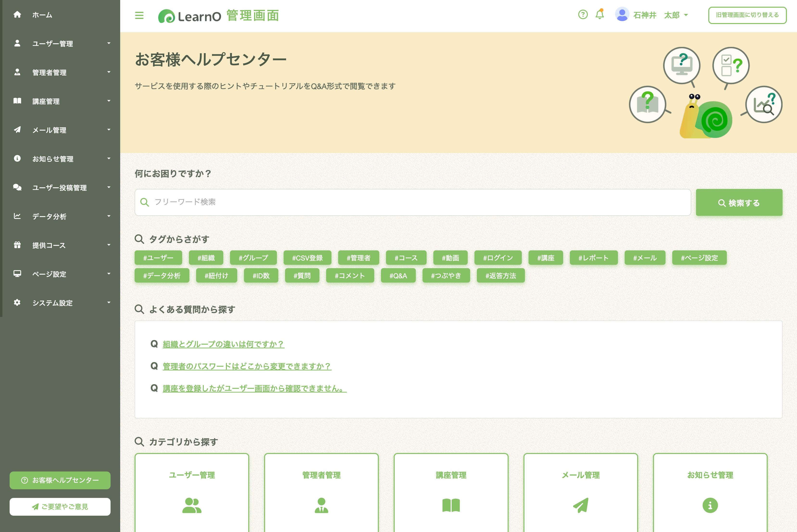
Task: Open メール管理 sidebar menu item
Action: [49, 130]
